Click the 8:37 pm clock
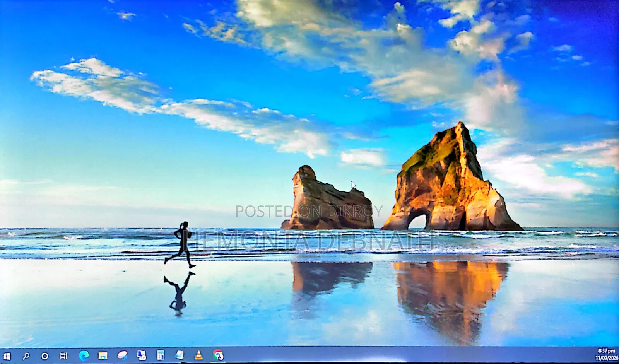This screenshot has height=364, width=619. pyautogui.click(x=606, y=351)
